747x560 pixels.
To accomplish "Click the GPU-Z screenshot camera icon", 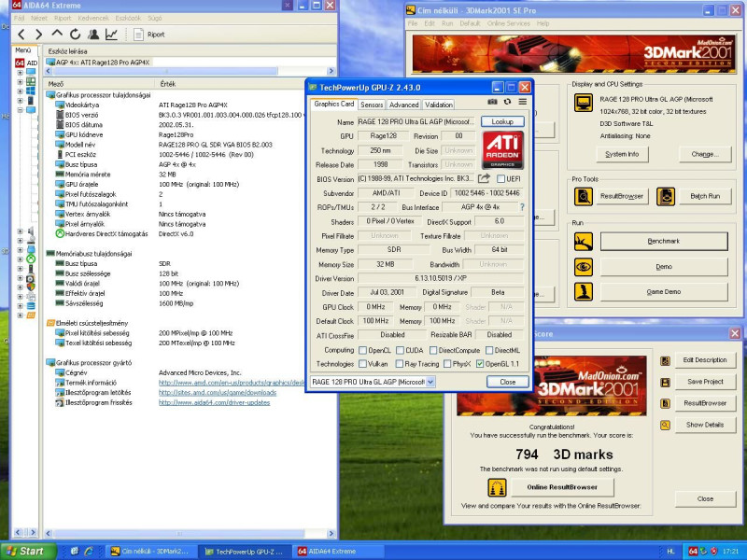I will coord(492,102).
